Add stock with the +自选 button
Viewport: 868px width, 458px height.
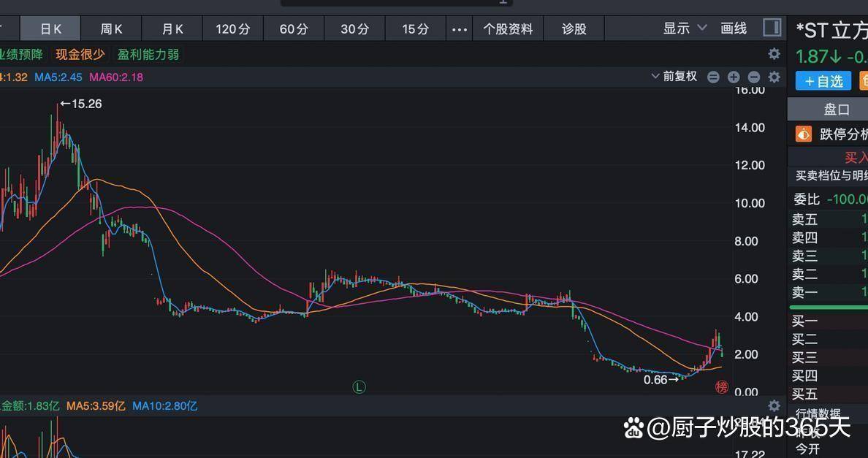[823, 81]
